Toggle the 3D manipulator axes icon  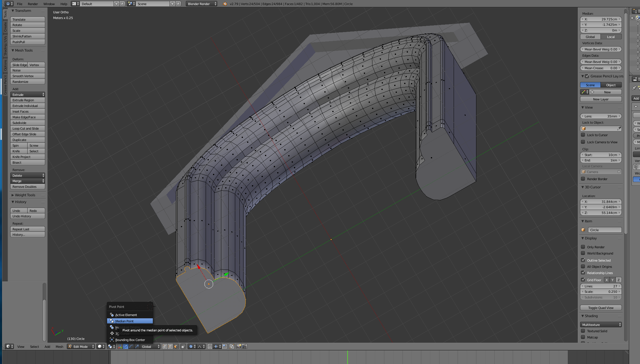point(120,346)
